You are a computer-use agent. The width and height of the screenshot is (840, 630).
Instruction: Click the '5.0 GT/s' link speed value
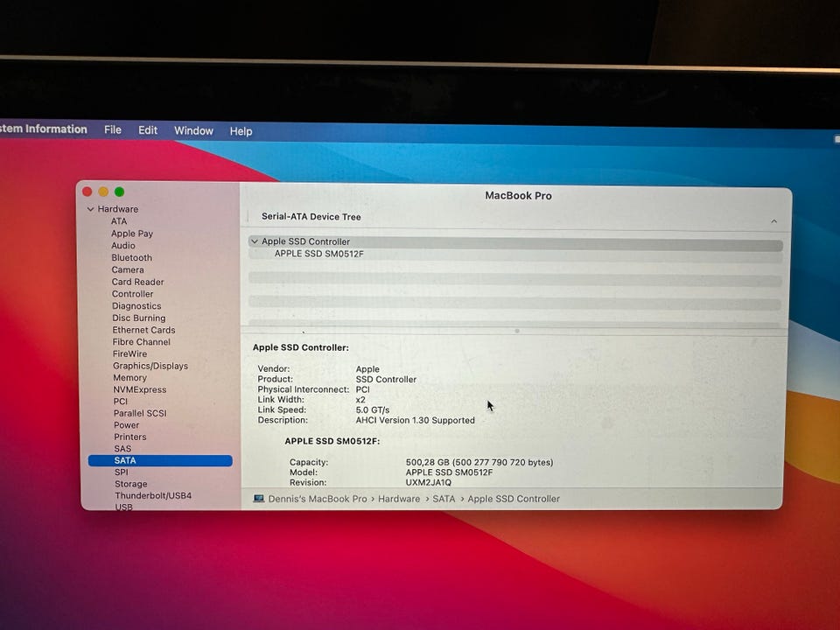pos(373,409)
